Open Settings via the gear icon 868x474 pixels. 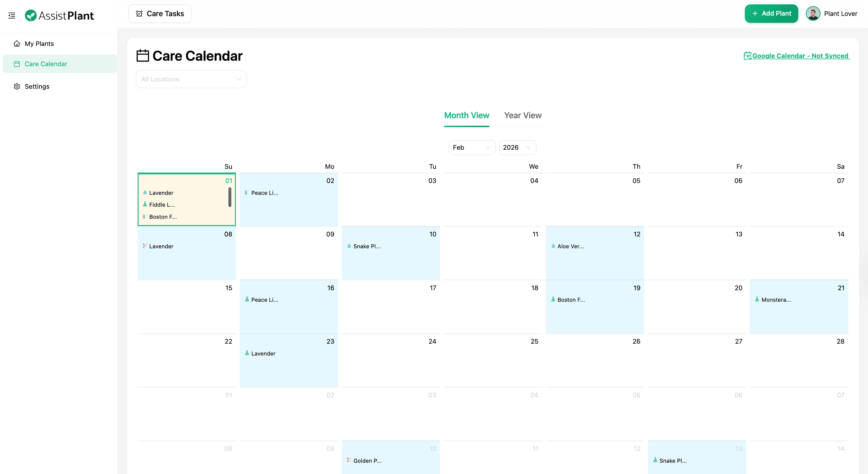(x=17, y=87)
